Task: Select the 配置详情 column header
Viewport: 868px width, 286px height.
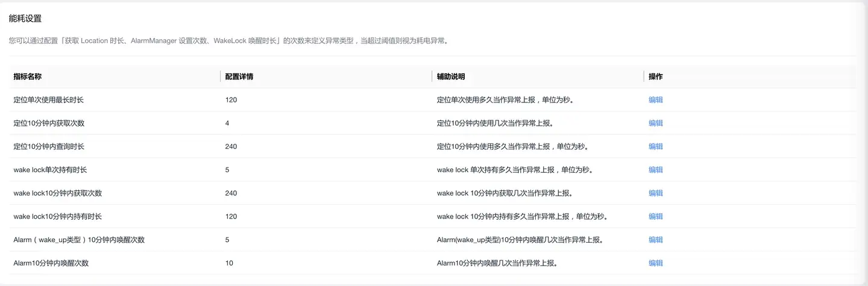Action: click(239, 76)
